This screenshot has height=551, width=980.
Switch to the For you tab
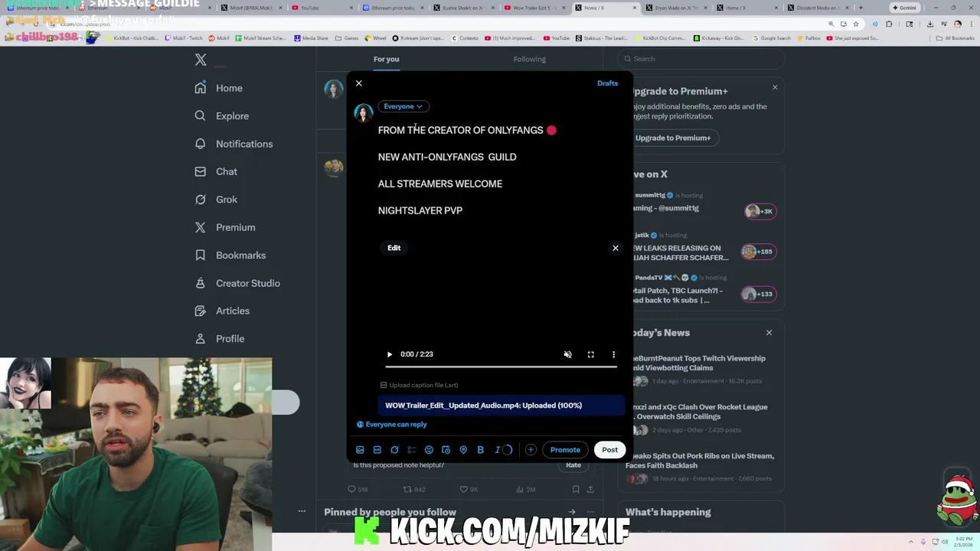point(386,59)
